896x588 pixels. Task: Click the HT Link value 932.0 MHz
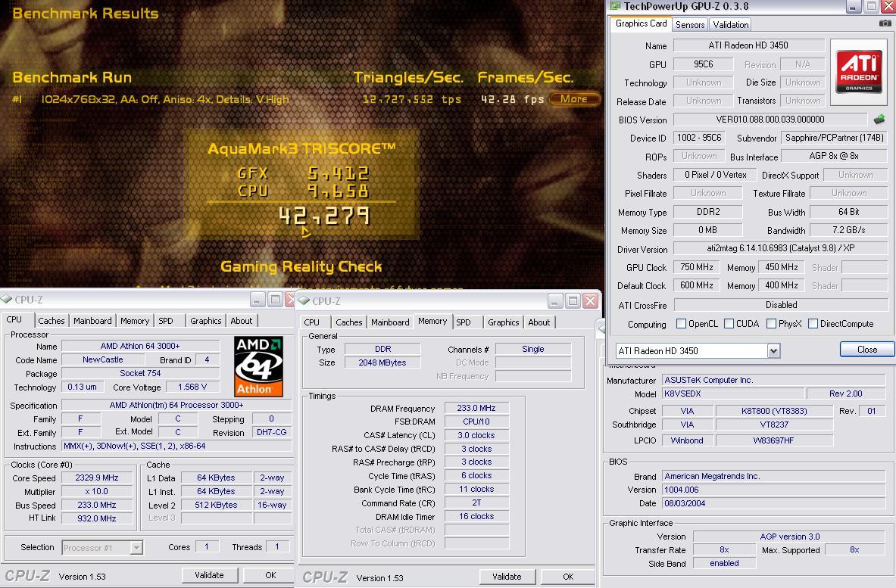(97, 518)
